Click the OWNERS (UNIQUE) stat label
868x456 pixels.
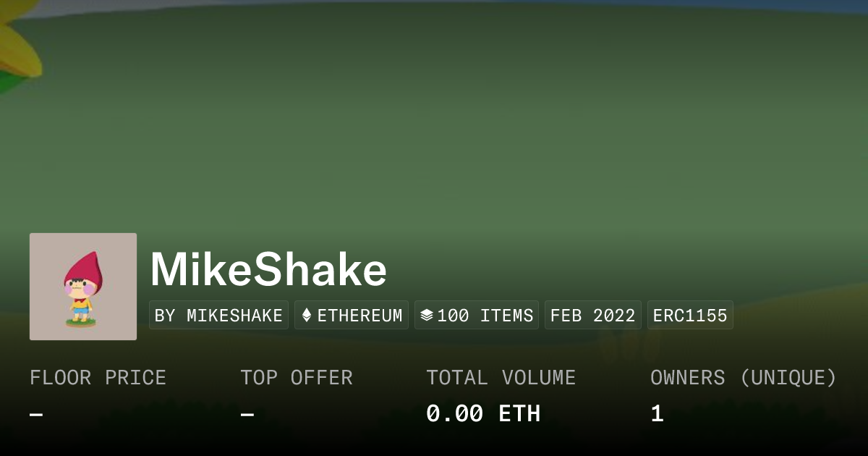pyautogui.click(x=743, y=378)
